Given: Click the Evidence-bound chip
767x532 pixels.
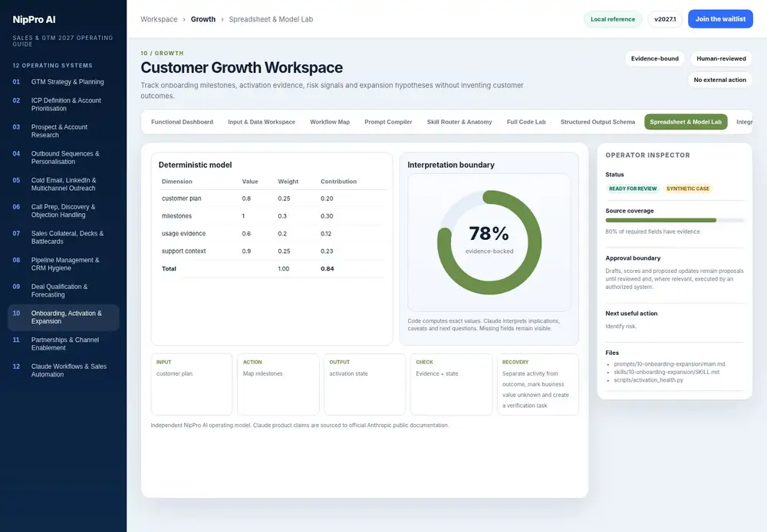Looking at the screenshot, I should (654, 59).
